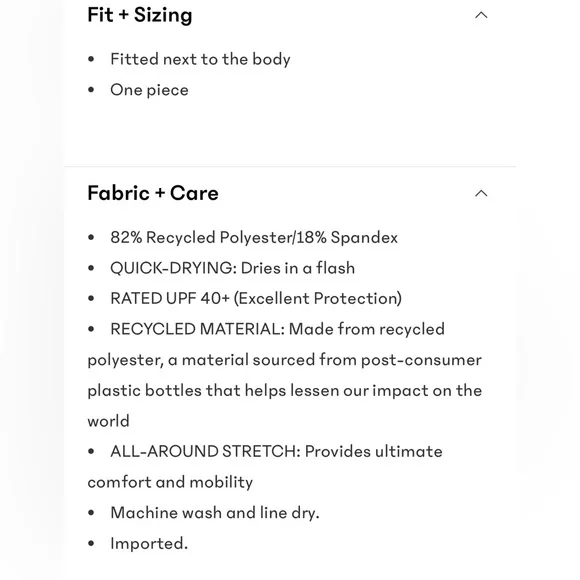Click the bullet before 'Imported.'
Screen dimensions: 580x580
[x=91, y=544]
